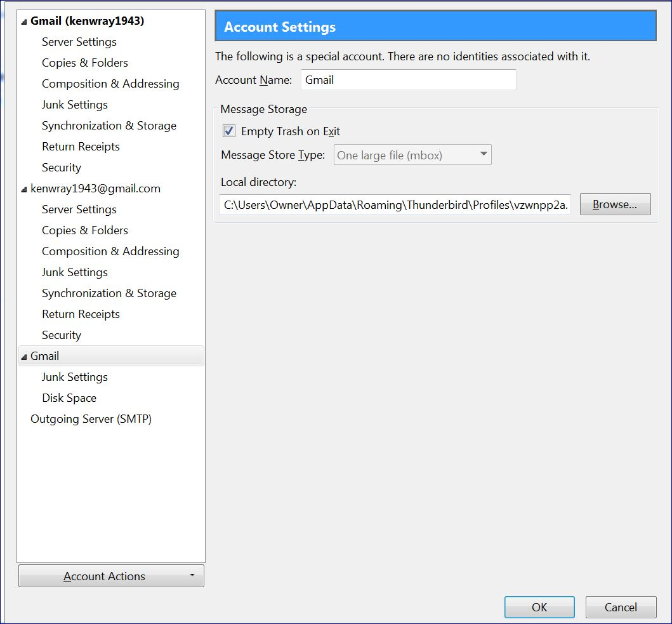Open Return Receipts under Gmail (kenwray1943)
The image size is (672, 624).
coord(81,147)
